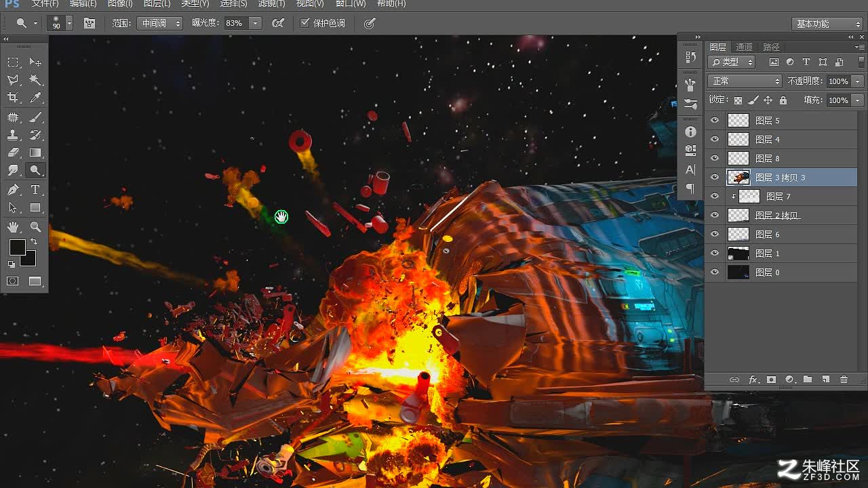Switch to the 路径 tab
Image resolution: width=868 pixels, height=488 pixels.
pos(772,47)
